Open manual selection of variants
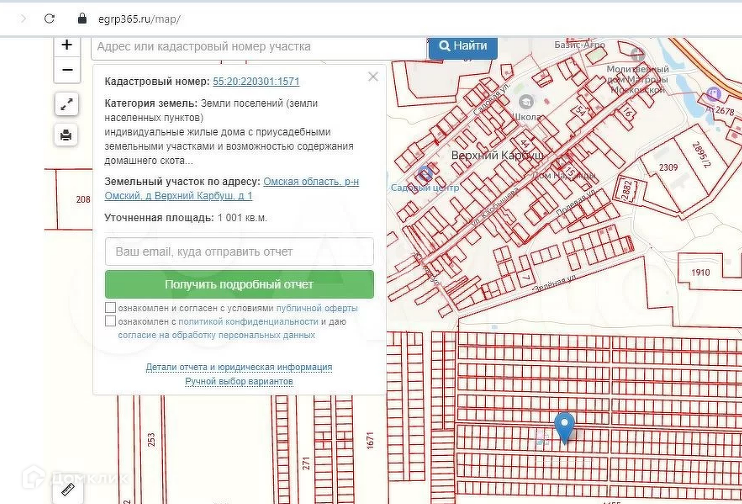742x504 pixels. 239,382
